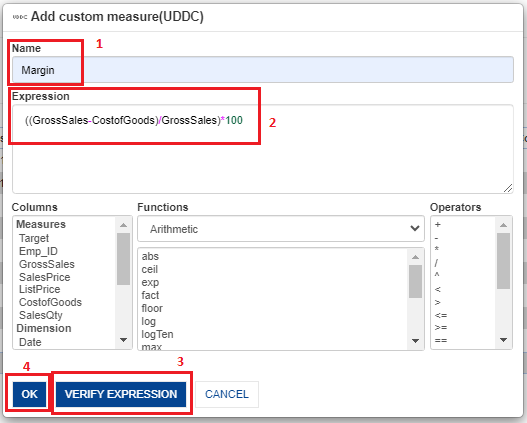Click the Columns list scrollbar thumb

pyautogui.click(x=123, y=259)
